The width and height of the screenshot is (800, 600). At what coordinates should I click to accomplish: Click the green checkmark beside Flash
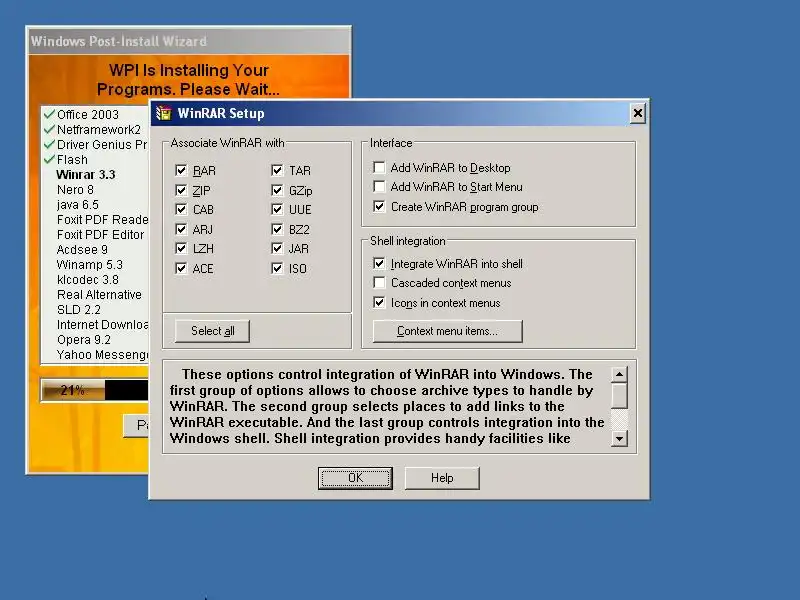[x=49, y=159]
